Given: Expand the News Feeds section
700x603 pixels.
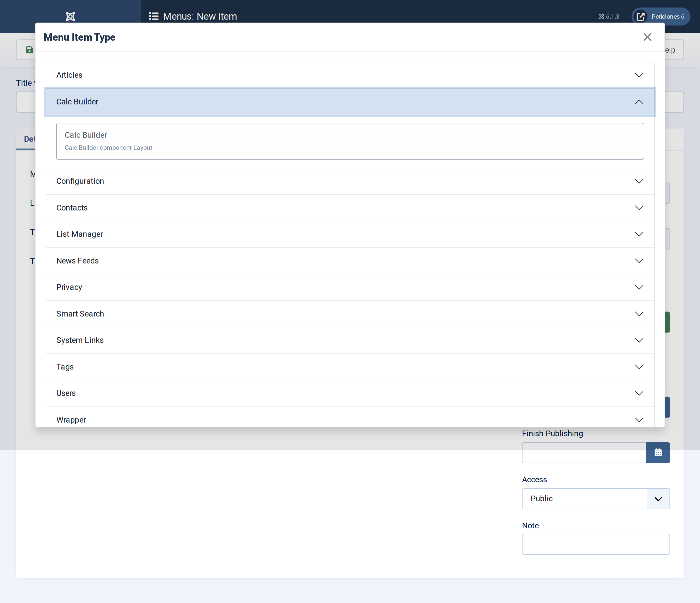Looking at the screenshot, I should click(x=350, y=261).
